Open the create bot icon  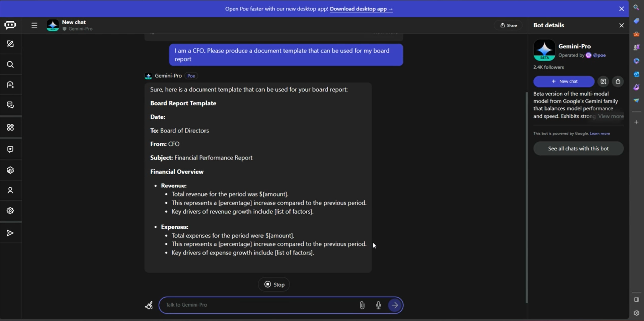point(10,85)
